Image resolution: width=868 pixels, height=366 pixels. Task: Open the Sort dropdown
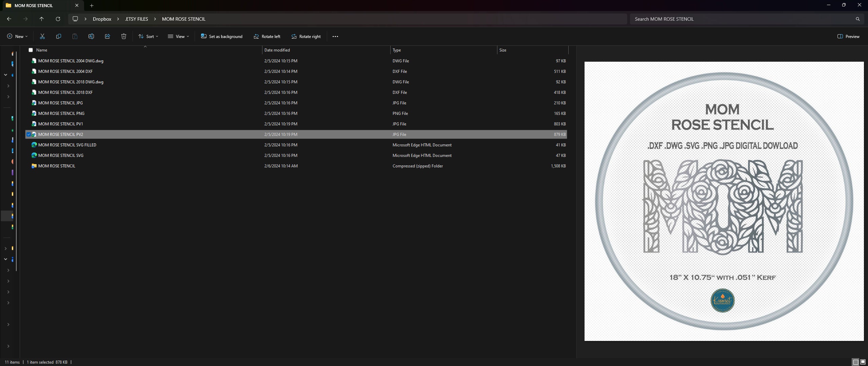(x=148, y=36)
